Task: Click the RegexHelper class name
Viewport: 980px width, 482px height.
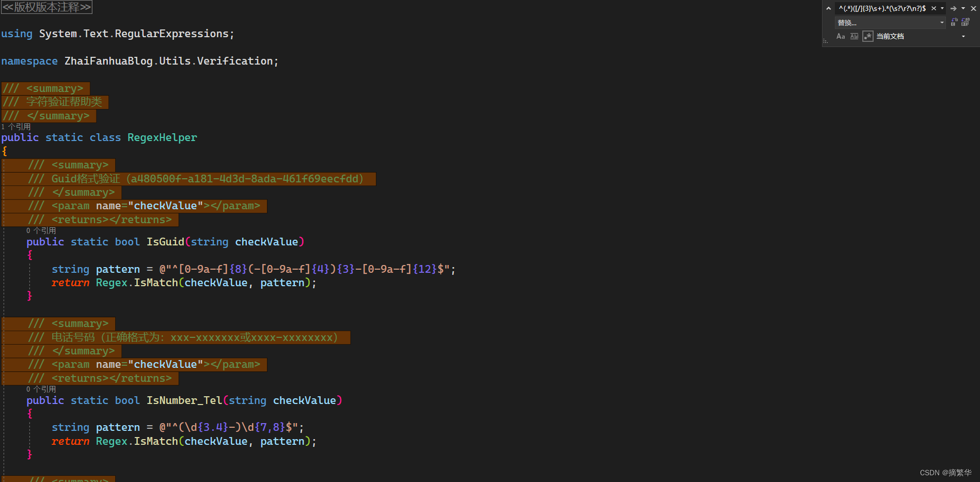Action: pyautogui.click(x=162, y=137)
